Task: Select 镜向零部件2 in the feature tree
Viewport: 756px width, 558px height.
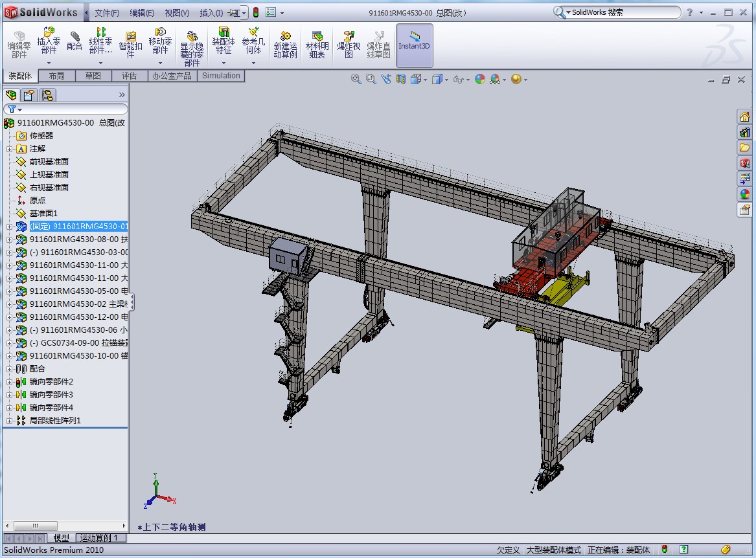Action: [x=51, y=382]
